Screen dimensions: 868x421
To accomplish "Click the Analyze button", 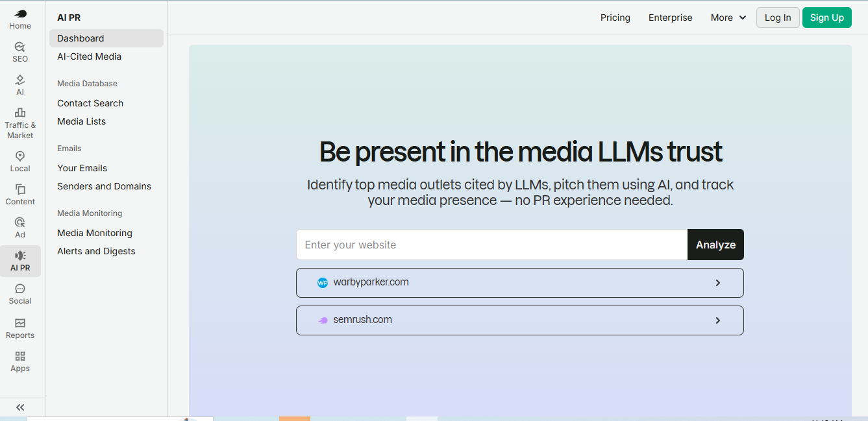I will [715, 245].
